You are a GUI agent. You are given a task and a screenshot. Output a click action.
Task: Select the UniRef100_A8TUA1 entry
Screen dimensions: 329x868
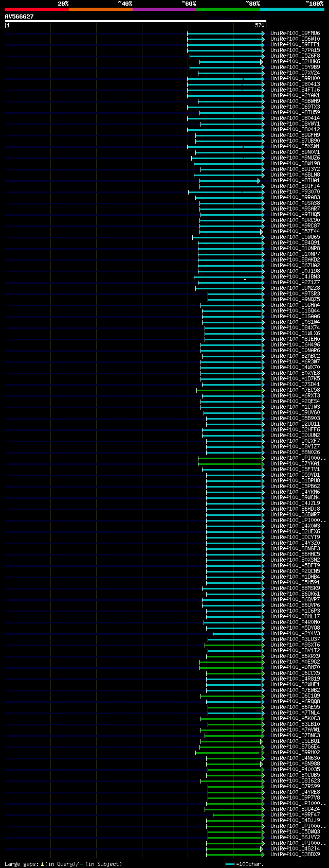295,180
